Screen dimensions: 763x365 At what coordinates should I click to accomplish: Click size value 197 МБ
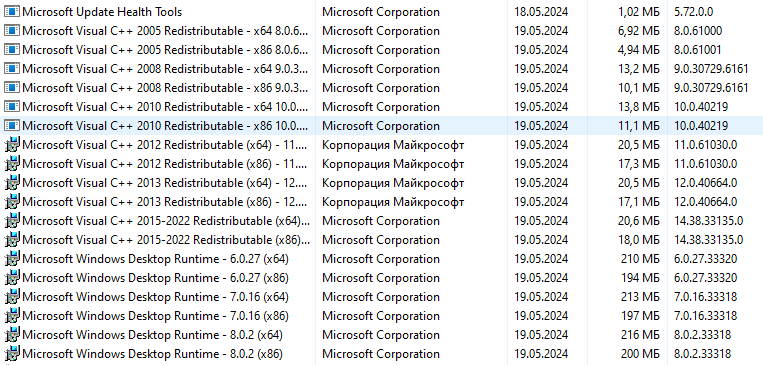pyautogui.click(x=640, y=316)
